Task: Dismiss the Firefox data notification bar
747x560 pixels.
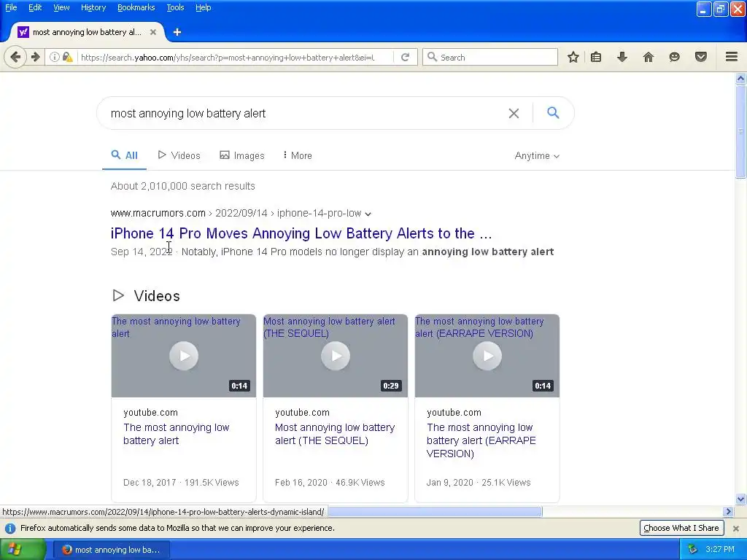Action: click(736, 529)
